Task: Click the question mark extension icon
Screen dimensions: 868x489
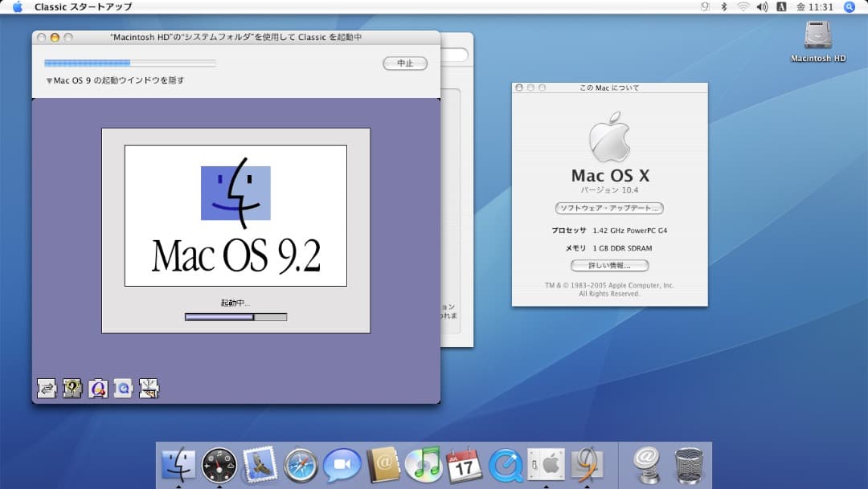Action: 72,389
